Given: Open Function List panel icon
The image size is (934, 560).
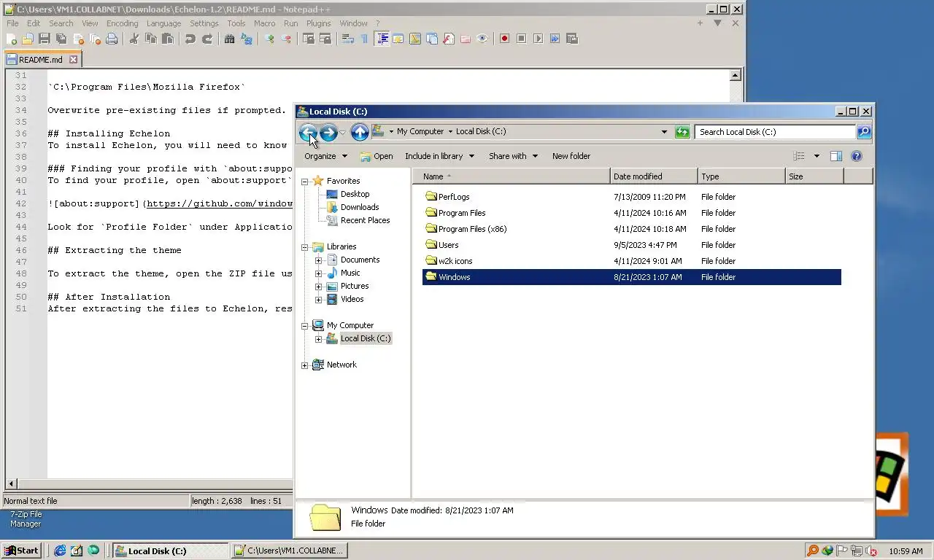Looking at the screenshot, I should click(x=449, y=39).
